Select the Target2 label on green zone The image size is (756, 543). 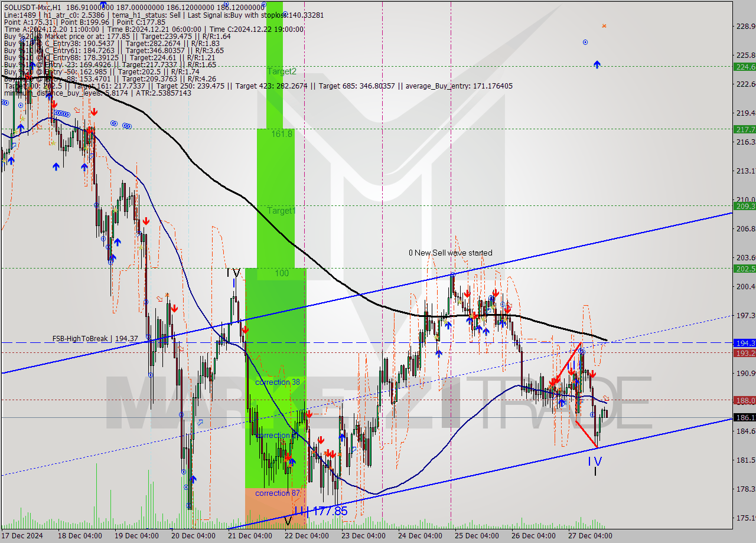282,71
